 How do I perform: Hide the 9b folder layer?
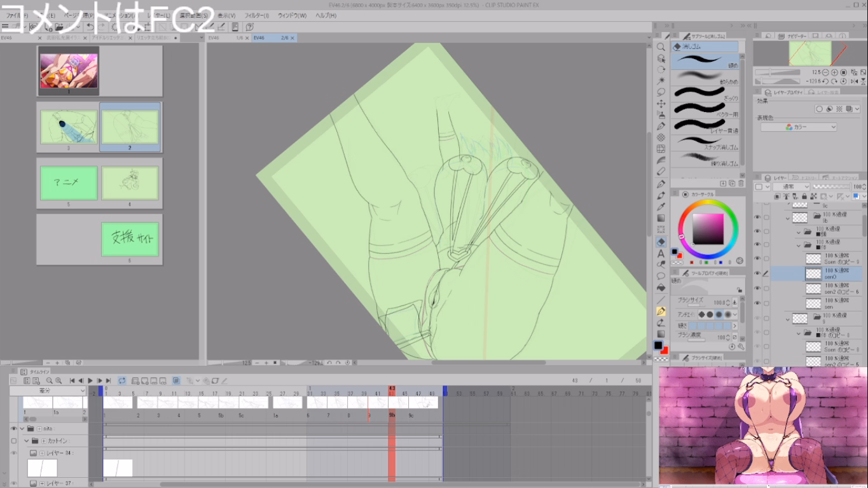tap(757, 218)
